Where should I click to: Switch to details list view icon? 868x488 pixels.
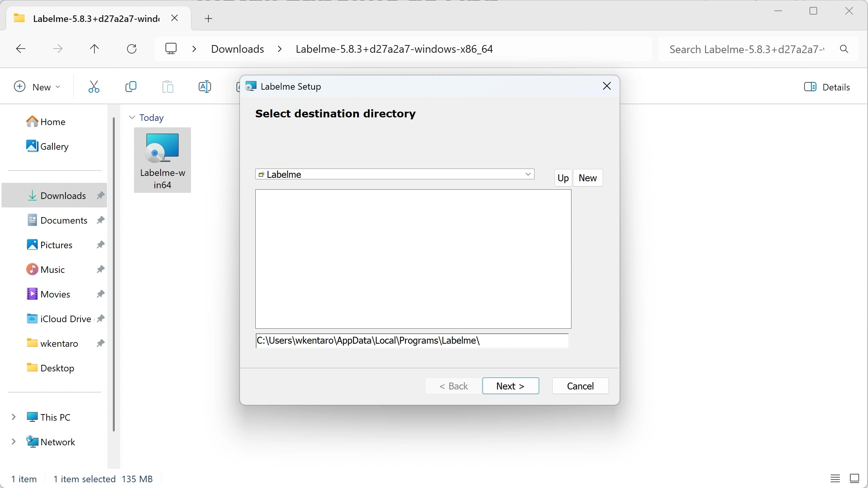click(x=835, y=479)
